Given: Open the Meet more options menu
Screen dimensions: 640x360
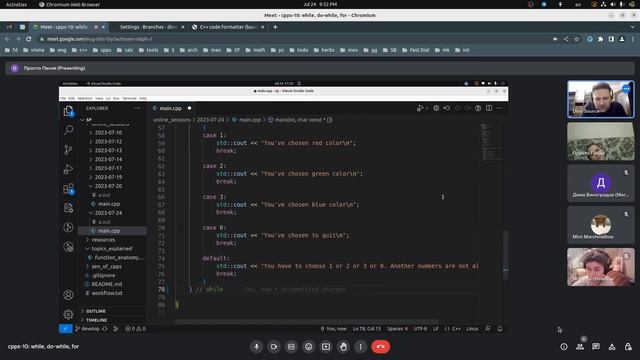Looking at the screenshot, I should (x=360, y=347).
